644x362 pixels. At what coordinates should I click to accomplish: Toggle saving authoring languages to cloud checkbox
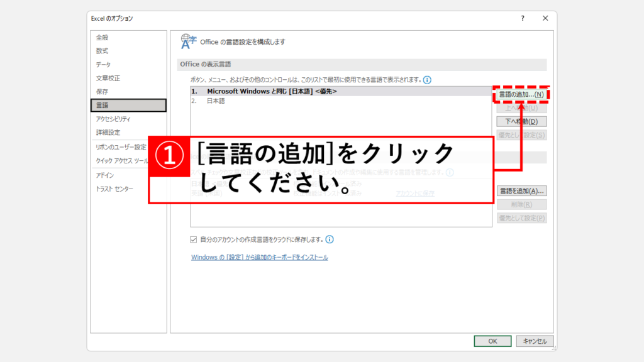point(194,239)
